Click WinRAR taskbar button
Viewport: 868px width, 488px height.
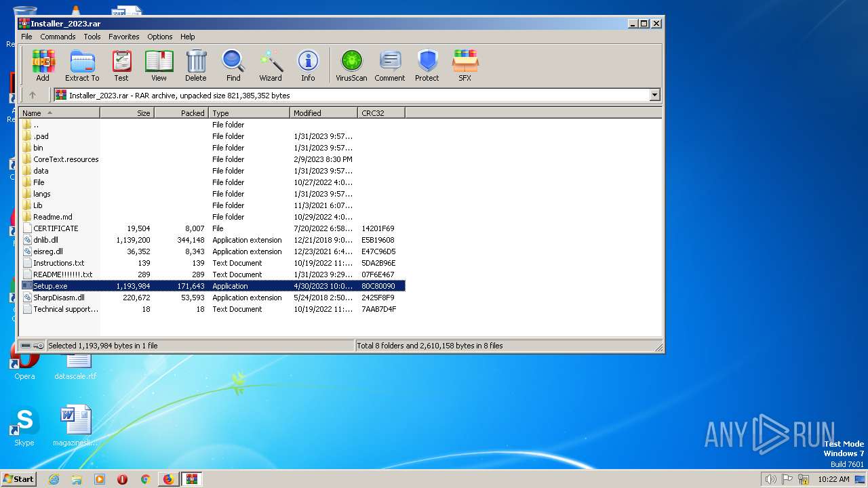coord(192,479)
